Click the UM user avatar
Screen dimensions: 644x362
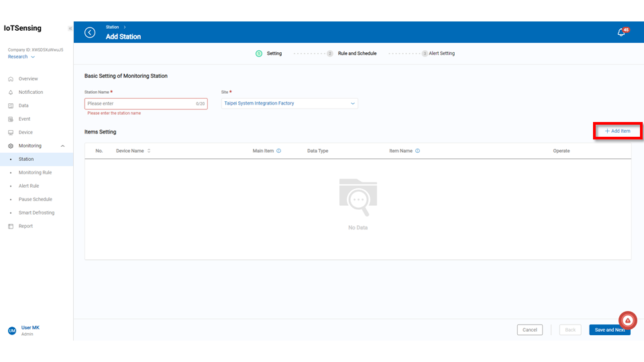click(12, 330)
